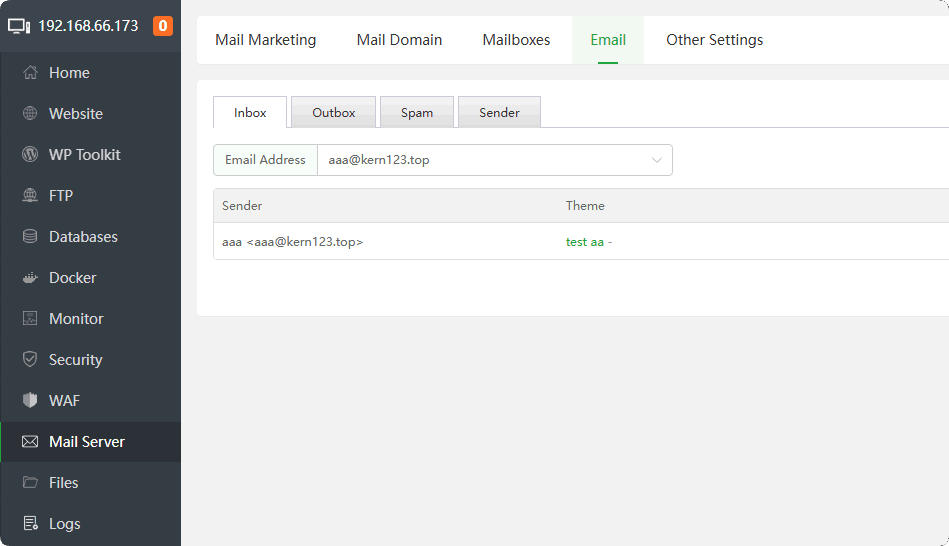Open the Files folder icon
Screen dimensions: 949x546
[30, 483]
